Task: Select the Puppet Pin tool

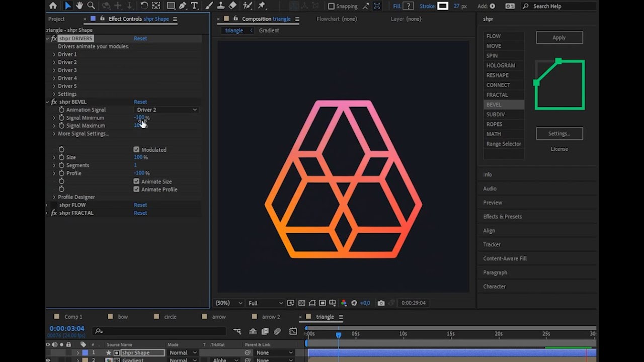Action: pos(262,6)
